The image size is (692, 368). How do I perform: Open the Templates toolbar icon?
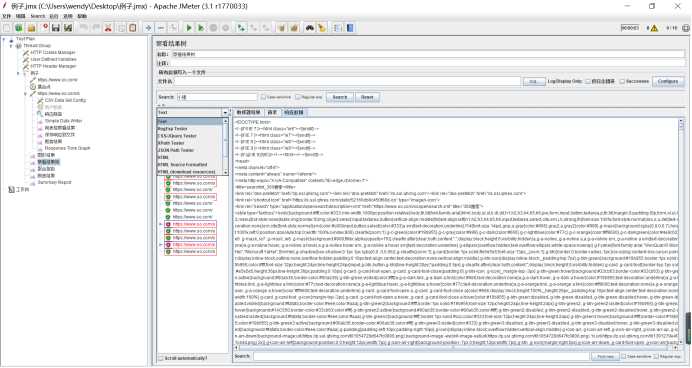point(19,28)
